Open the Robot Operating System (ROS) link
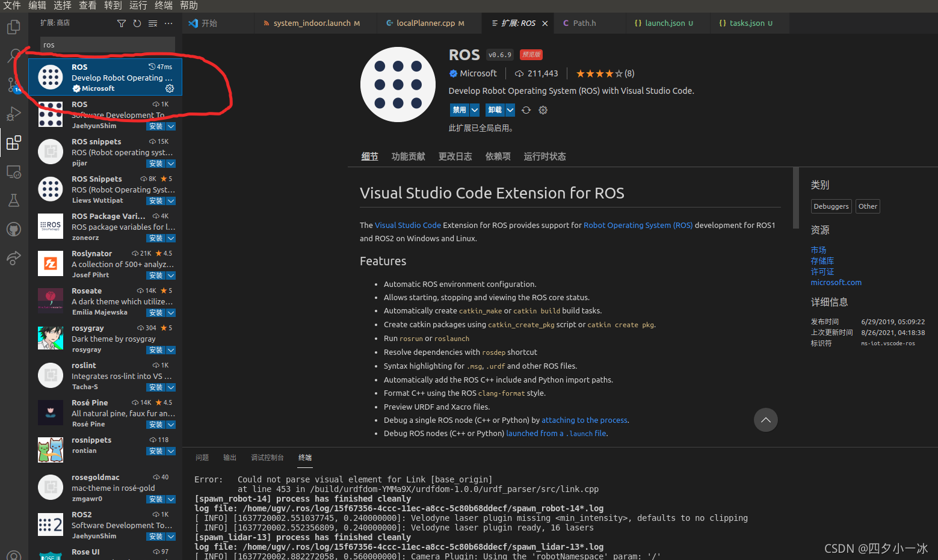The height and width of the screenshot is (560, 938). [638, 225]
